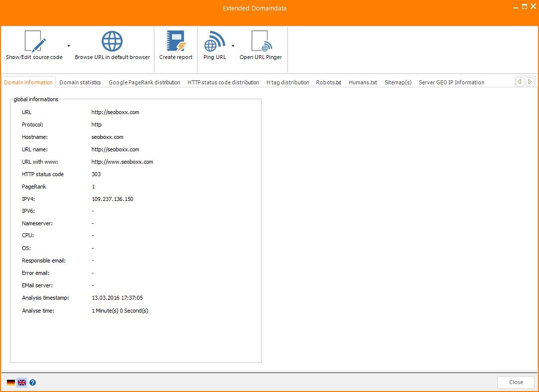Viewport: 539px width, 392px height.
Task: Click the Error email label
Action: point(35,273)
